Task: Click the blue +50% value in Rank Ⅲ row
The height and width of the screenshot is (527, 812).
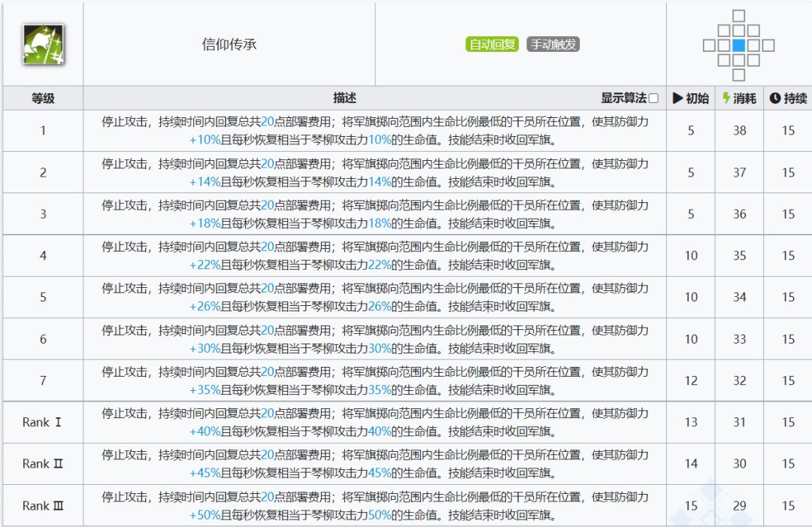Action: [205, 515]
